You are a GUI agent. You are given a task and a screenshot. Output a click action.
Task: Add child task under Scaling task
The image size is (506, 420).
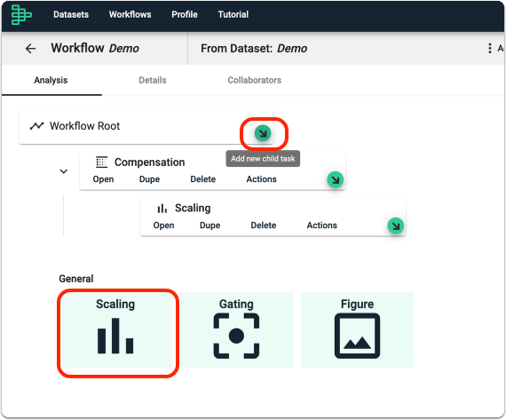[396, 226]
